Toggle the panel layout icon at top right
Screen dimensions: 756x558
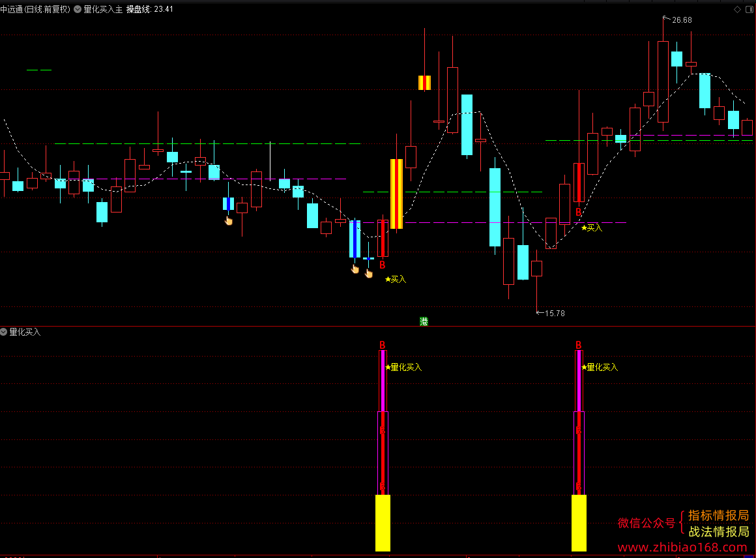tap(749, 9)
